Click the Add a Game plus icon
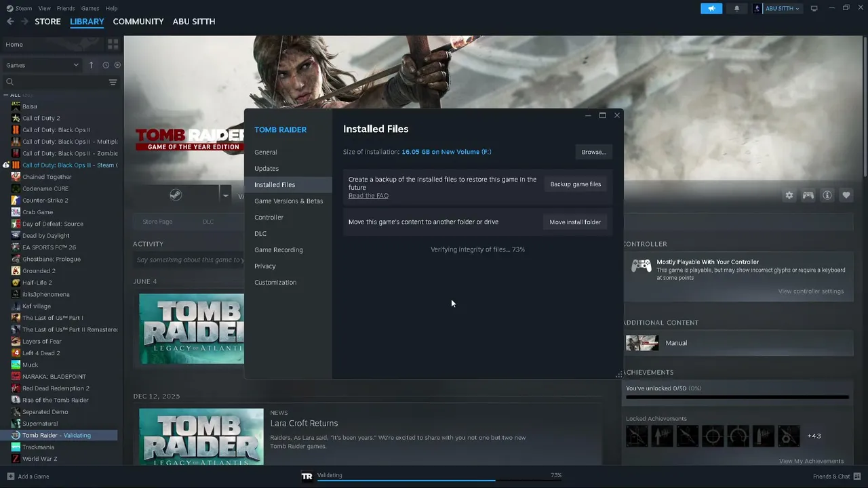This screenshot has height=488, width=868. (10, 476)
